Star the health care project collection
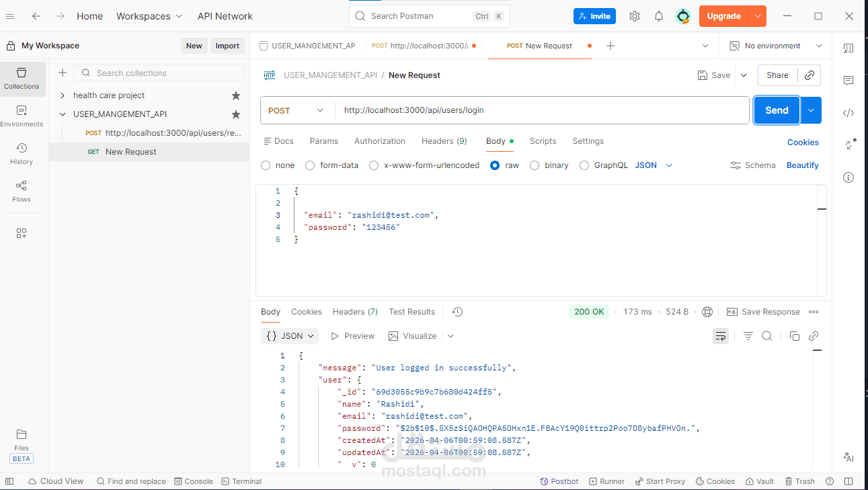 point(236,95)
